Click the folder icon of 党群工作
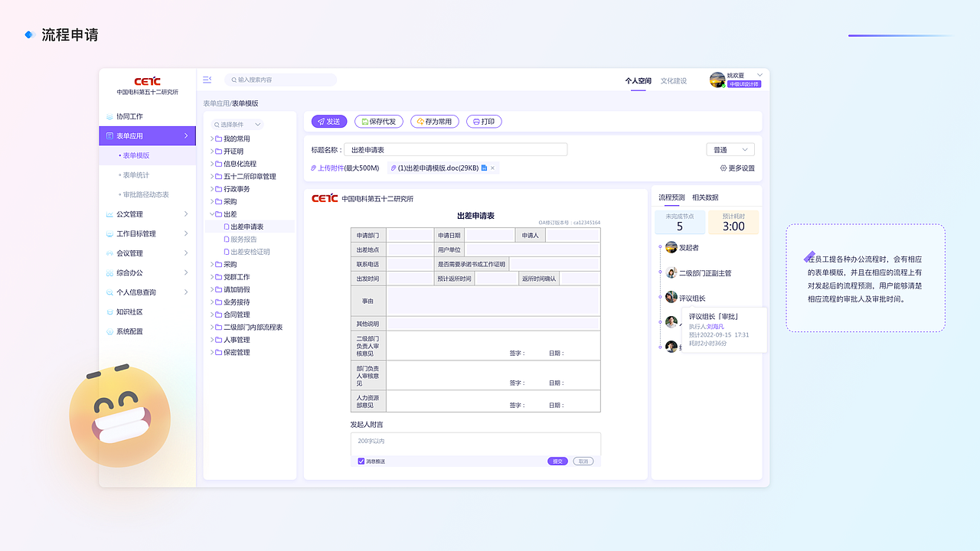The image size is (980, 551). point(219,277)
